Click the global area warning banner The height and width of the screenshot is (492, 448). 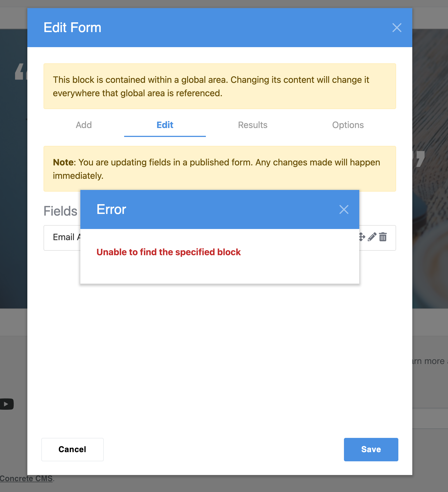pyautogui.click(x=220, y=86)
